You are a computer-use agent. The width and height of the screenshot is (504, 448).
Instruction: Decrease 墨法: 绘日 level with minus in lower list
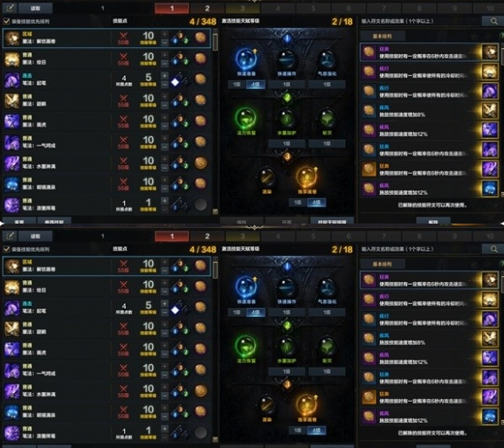(x=164, y=291)
